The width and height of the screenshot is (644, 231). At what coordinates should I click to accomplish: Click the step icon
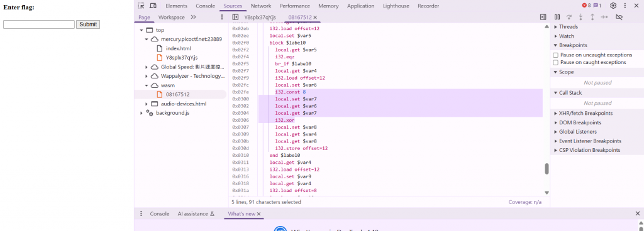pos(604,17)
